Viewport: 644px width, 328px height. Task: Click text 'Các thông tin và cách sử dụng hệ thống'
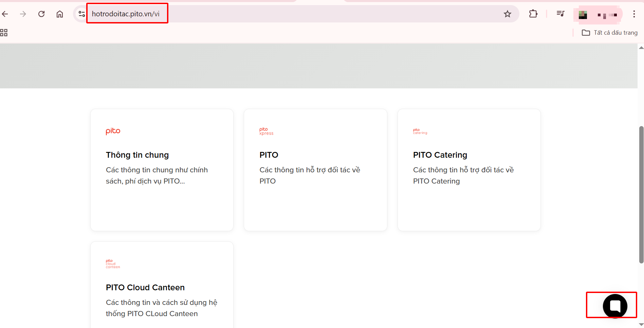162,308
